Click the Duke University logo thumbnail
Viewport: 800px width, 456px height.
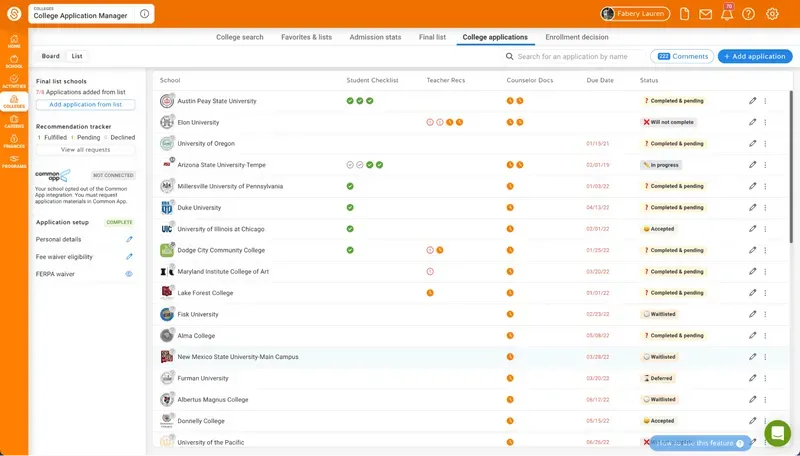[167, 208]
